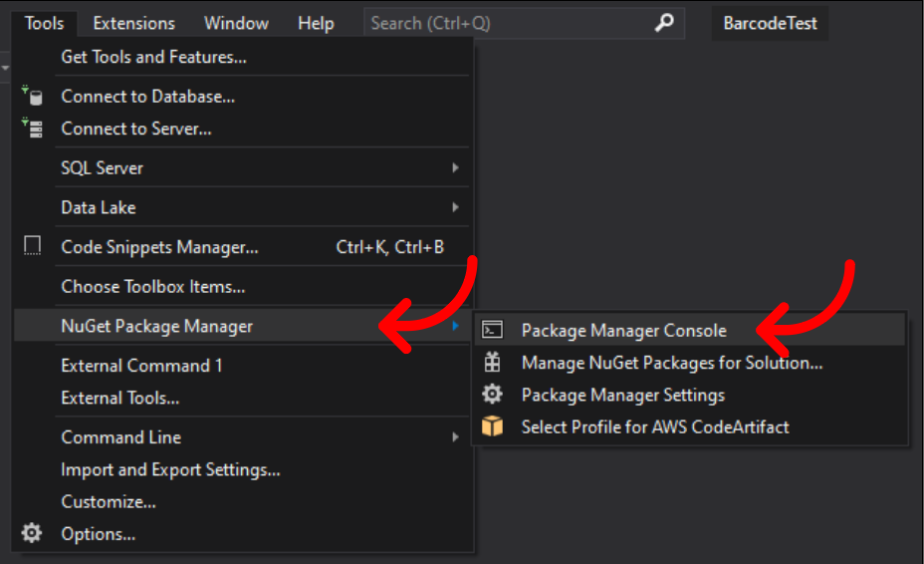Click the search magnifier icon
This screenshot has height=564, width=924.
coord(665,23)
